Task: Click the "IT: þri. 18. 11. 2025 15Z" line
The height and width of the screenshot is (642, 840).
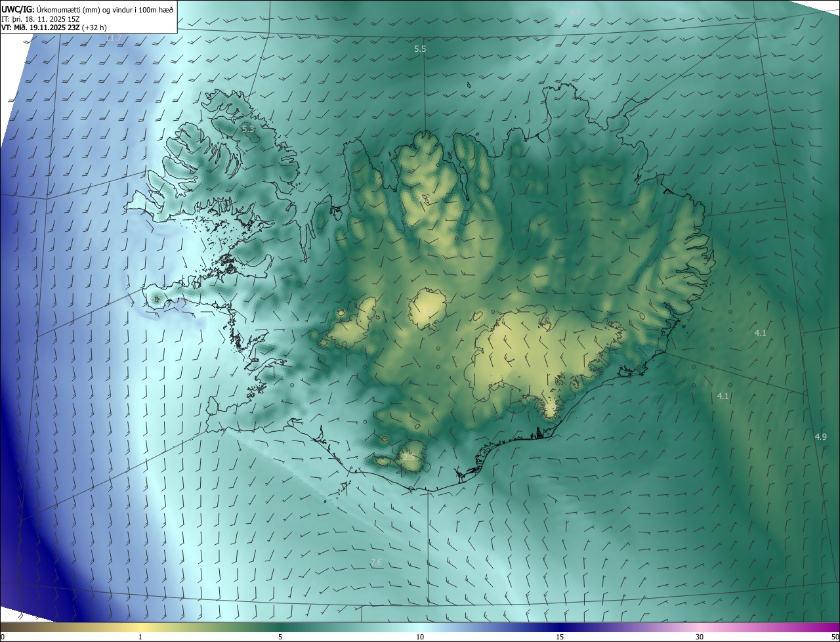Action: pos(41,18)
